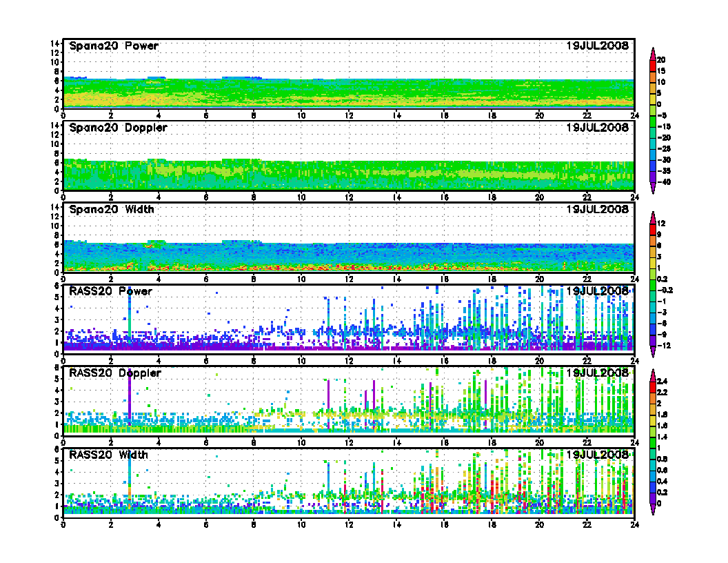728x563 pixels.
Task: Click the 'Spano20 Power' panel title
Action: point(114,46)
